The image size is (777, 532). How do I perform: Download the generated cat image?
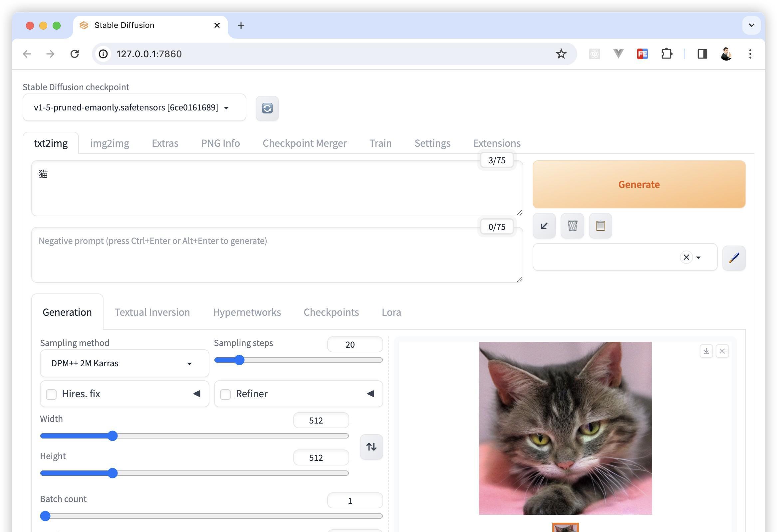tap(706, 351)
